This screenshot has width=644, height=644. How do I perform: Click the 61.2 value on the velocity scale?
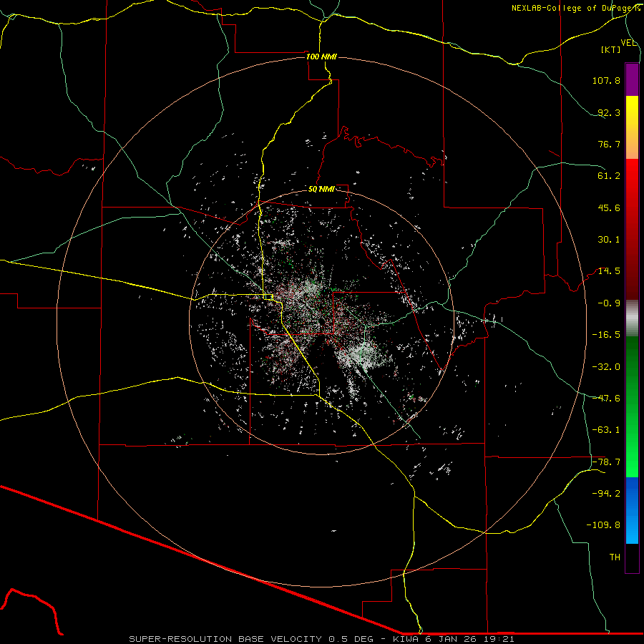(x=609, y=176)
